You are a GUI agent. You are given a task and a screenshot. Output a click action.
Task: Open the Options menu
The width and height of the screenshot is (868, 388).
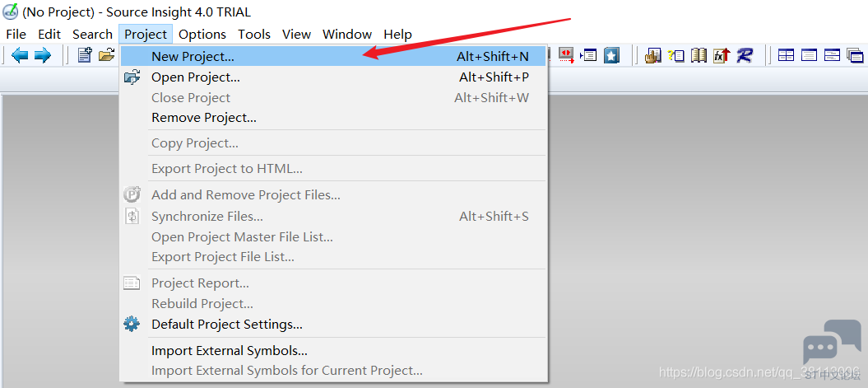(202, 34)
